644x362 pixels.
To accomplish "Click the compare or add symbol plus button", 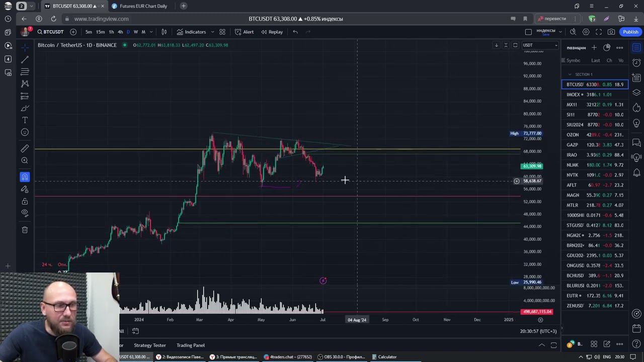I will tap(73, 32).
